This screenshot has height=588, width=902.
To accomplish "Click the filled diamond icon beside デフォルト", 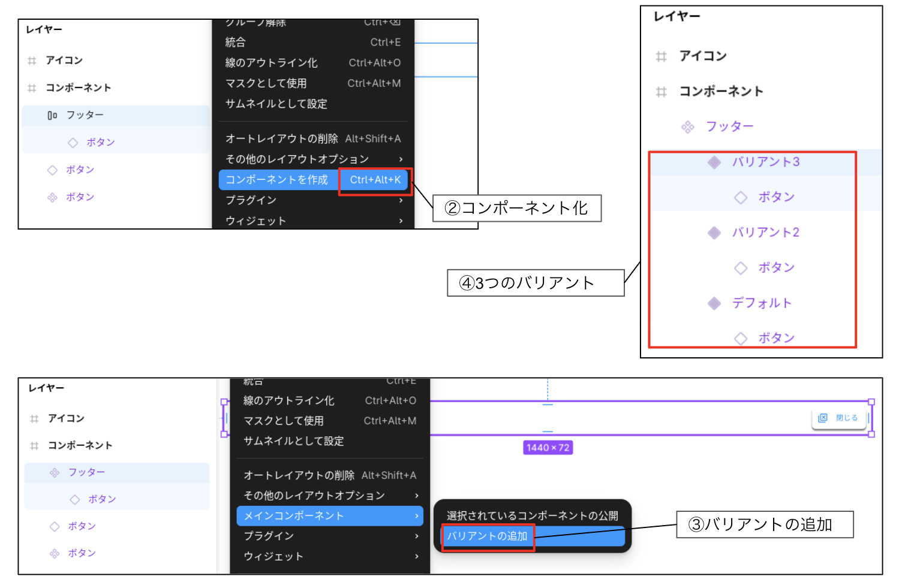I will pyautogui.click(x=714, y=303).
